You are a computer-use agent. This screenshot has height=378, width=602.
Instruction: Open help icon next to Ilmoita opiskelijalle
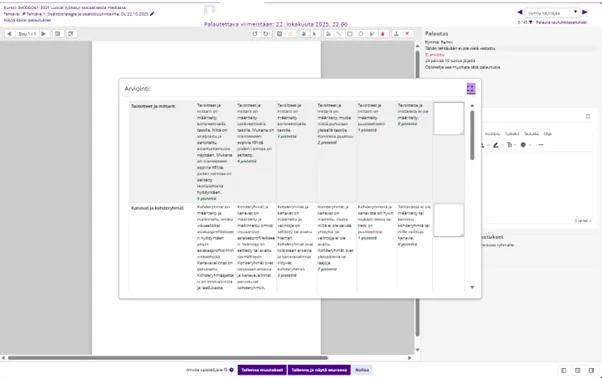(x=232, y=370)
